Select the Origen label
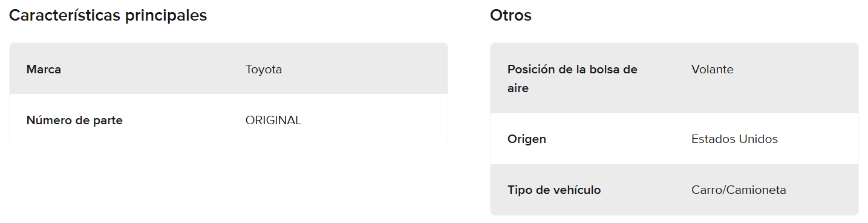 (527, 139)
